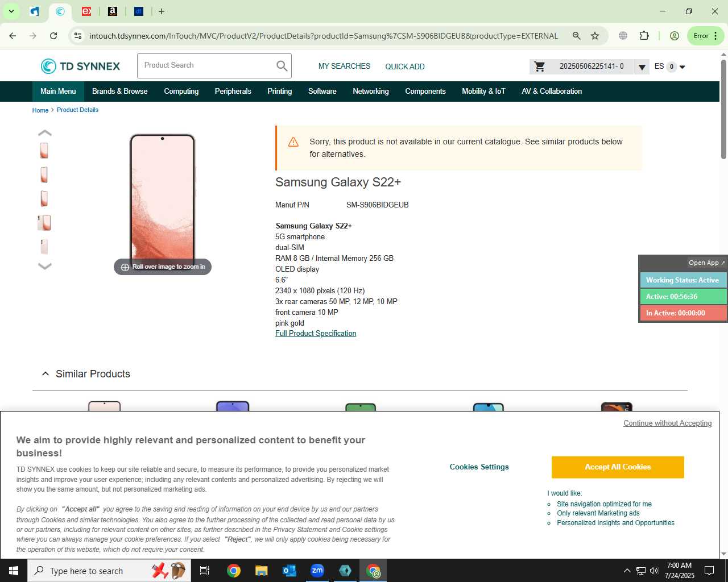Open QUICK ADD link

pos(405,66)
